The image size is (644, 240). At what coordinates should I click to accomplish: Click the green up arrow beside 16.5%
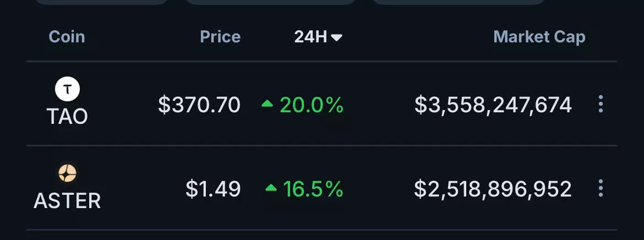[270, 188]
